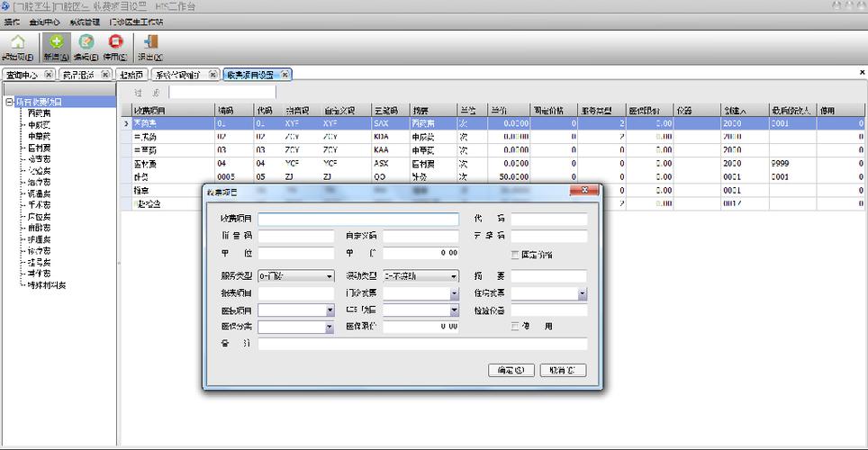Open the 服务类型 dropdown showing 0-门诊
The width and height of the screenshot is (868, 450).
tap(330, 275)
